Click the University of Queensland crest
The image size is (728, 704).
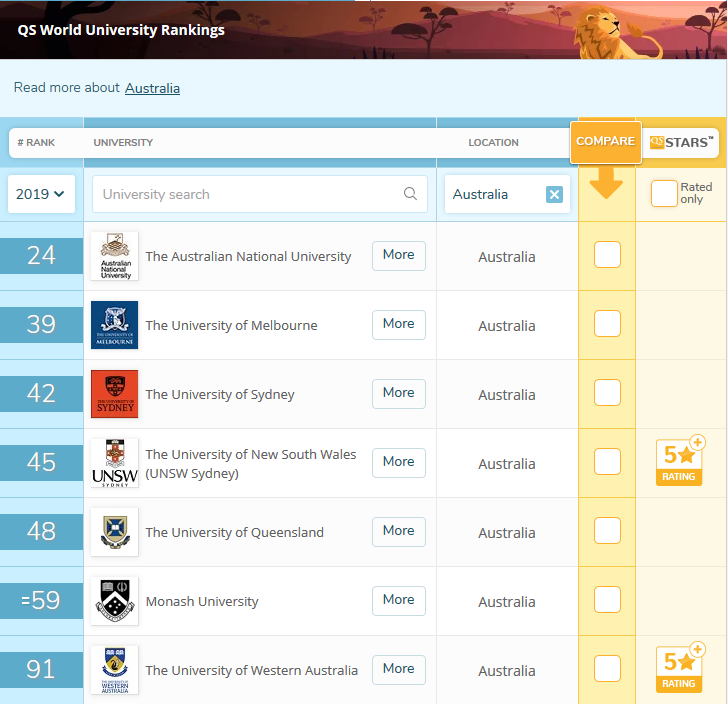(115, 532)
